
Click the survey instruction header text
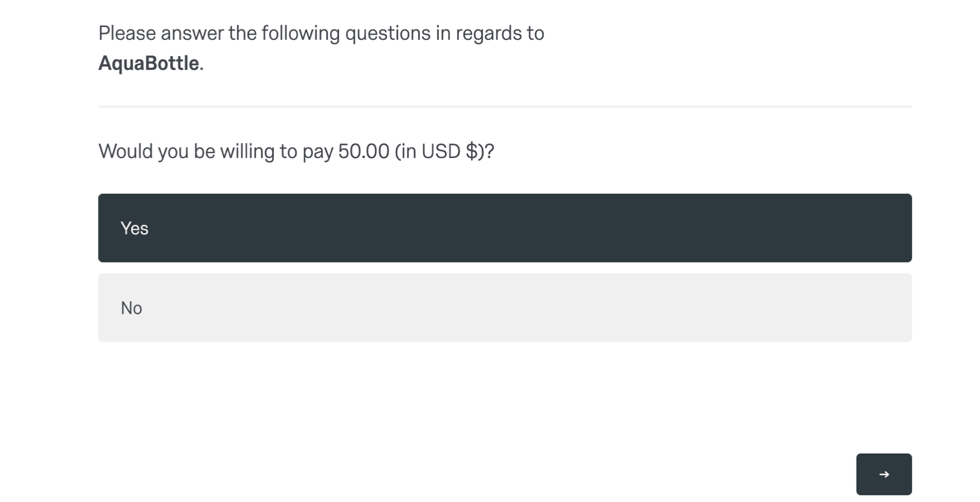click(x=321, y=33)
